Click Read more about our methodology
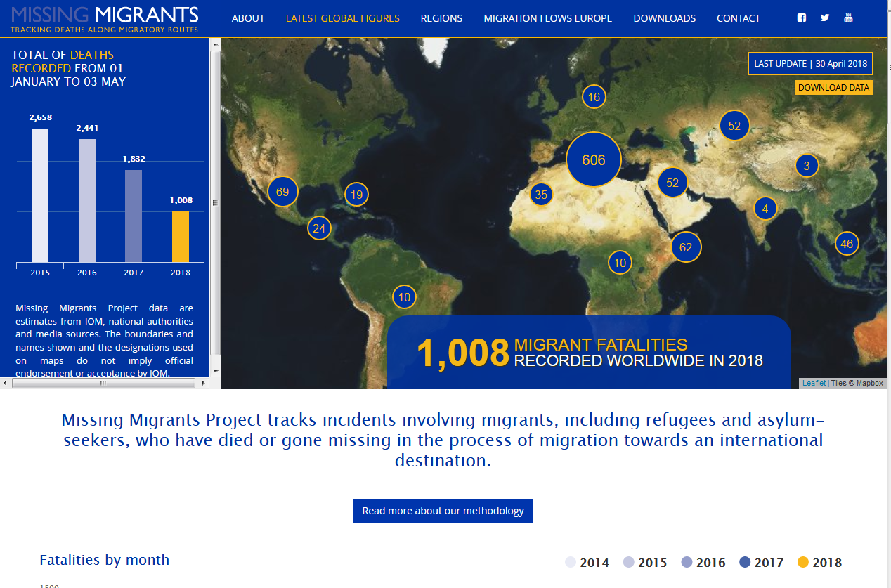 pyautogui.click(x=443, y=511)
